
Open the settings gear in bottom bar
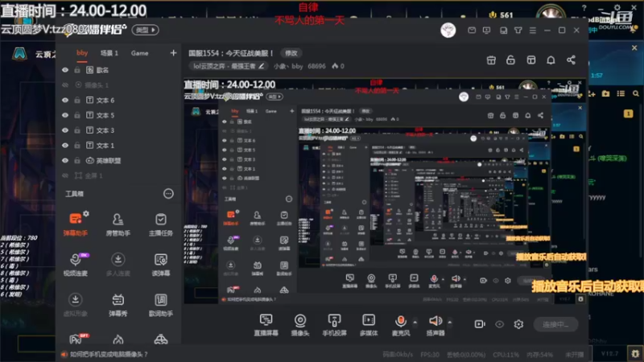coord(518,324)
